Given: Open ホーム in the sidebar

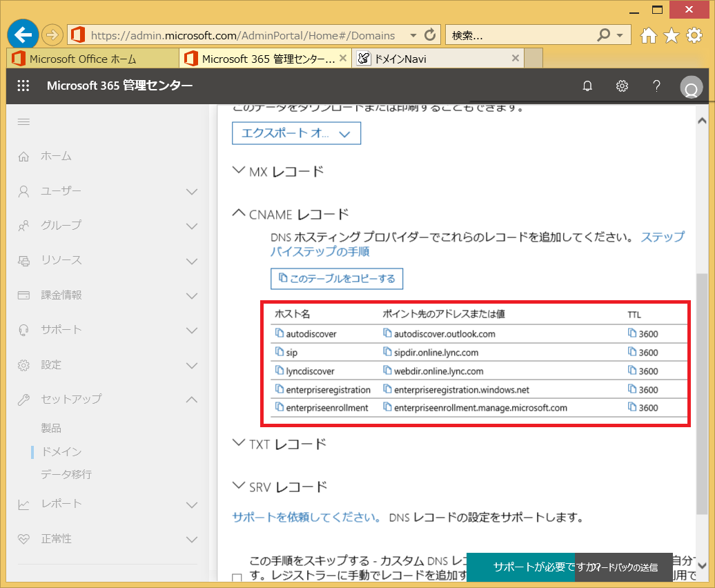Looking at the screenshot, I should tap(56, 157).
